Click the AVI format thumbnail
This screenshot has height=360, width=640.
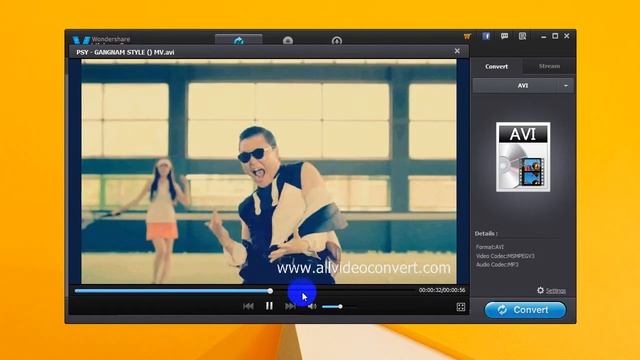click(x=523, y=157)
